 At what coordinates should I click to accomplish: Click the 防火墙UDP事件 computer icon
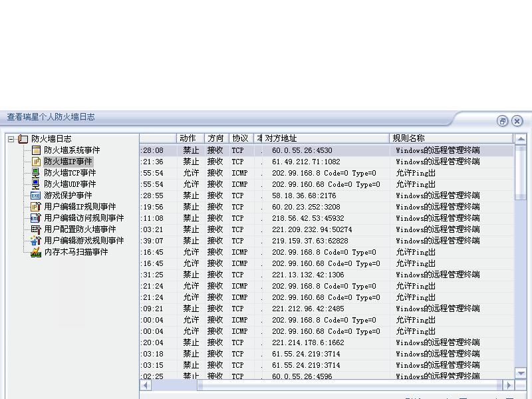(x=36, y=184)
